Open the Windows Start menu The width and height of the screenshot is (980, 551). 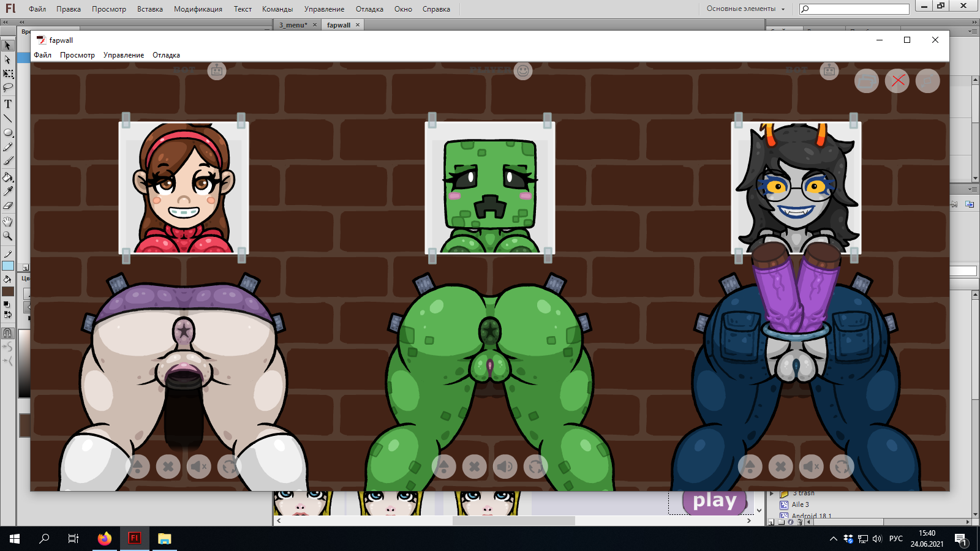pos(15,539)
